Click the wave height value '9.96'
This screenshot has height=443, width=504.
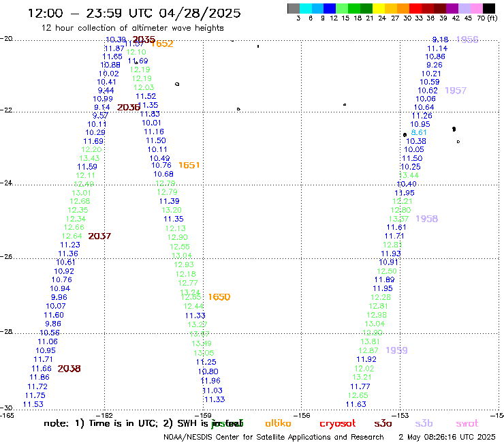tap(59, 297)
